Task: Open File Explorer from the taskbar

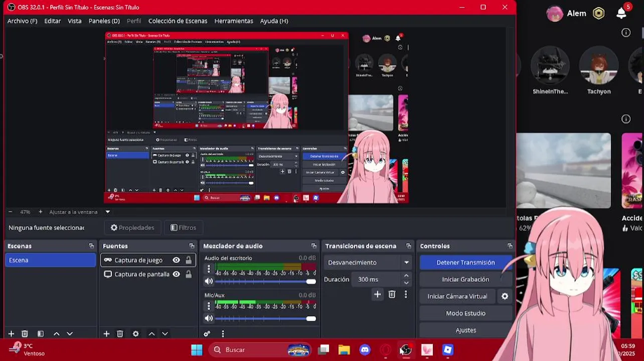Action: tap(344, 350)
